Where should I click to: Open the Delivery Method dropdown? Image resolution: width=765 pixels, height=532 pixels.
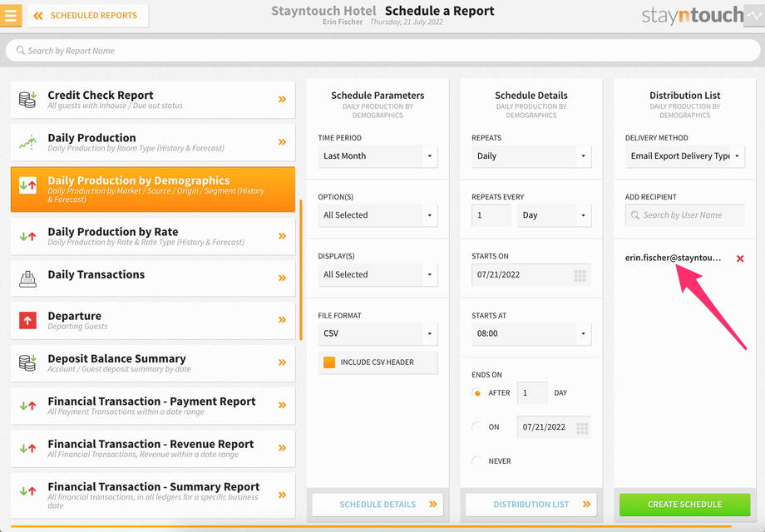coord(685,156)
